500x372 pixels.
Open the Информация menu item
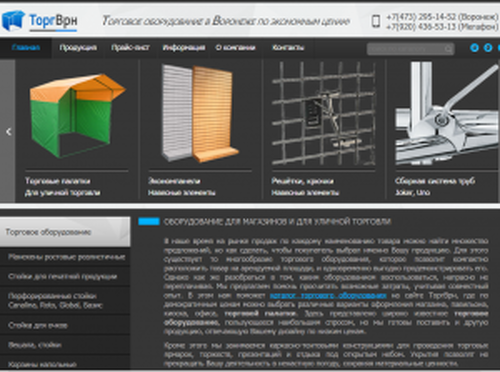click(184, 48)
